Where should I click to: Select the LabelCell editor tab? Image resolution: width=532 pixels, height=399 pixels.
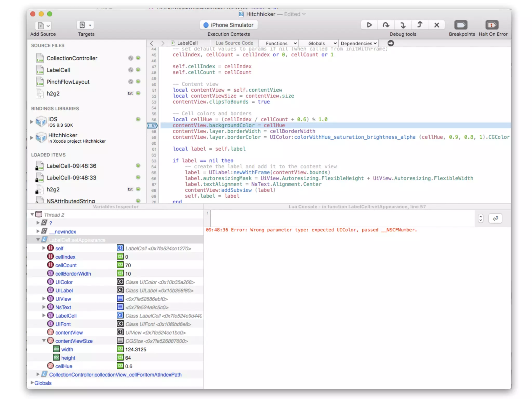coord(184,43)
